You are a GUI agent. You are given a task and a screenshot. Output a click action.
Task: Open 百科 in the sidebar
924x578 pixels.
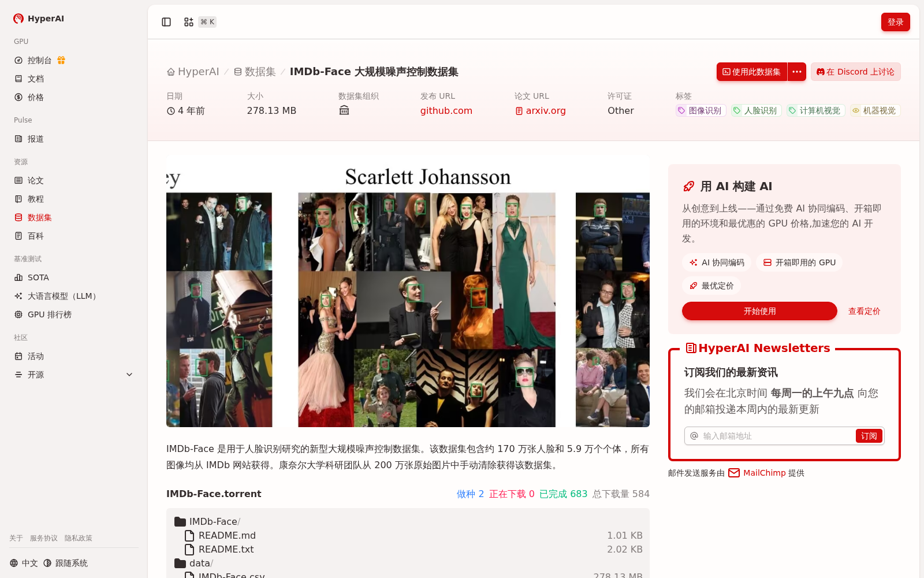pos(74,236)
